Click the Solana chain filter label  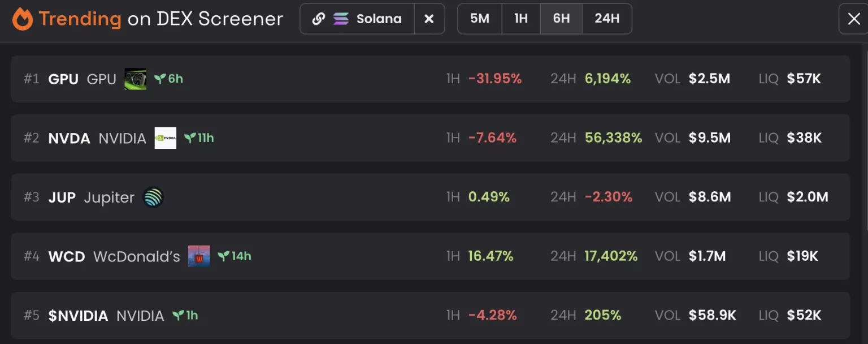379,19
